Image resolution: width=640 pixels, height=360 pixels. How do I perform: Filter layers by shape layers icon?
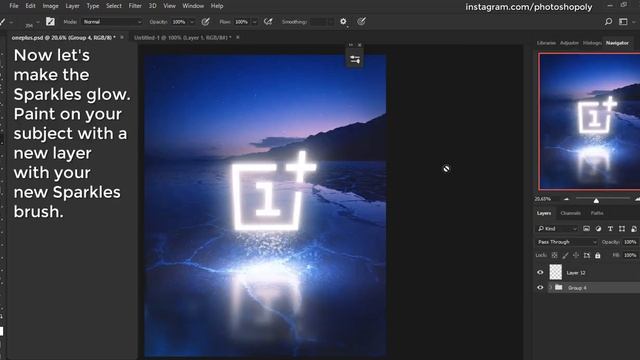pyautogui.click(x=622, y=229)
